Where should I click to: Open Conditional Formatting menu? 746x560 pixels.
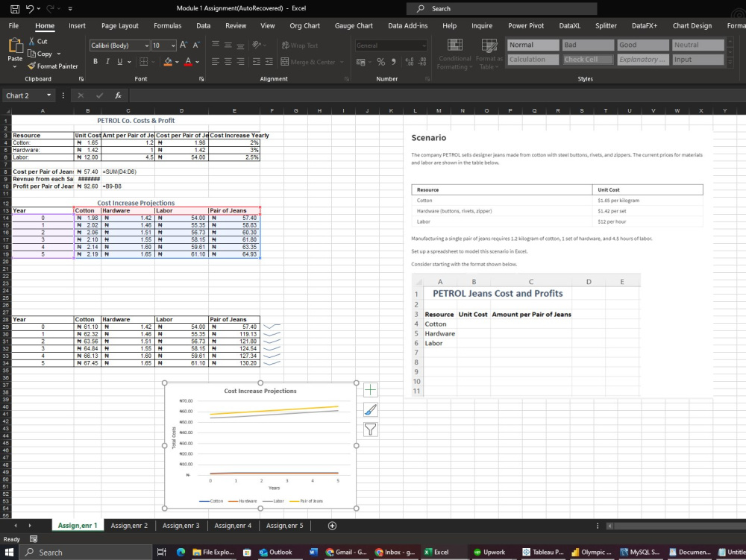click(455, 54)
